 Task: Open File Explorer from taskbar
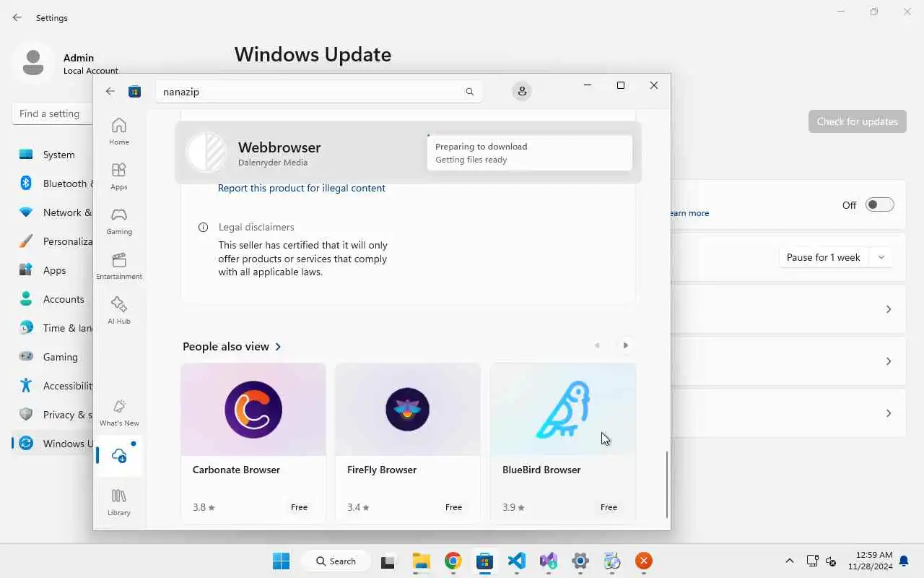point(422,561)
